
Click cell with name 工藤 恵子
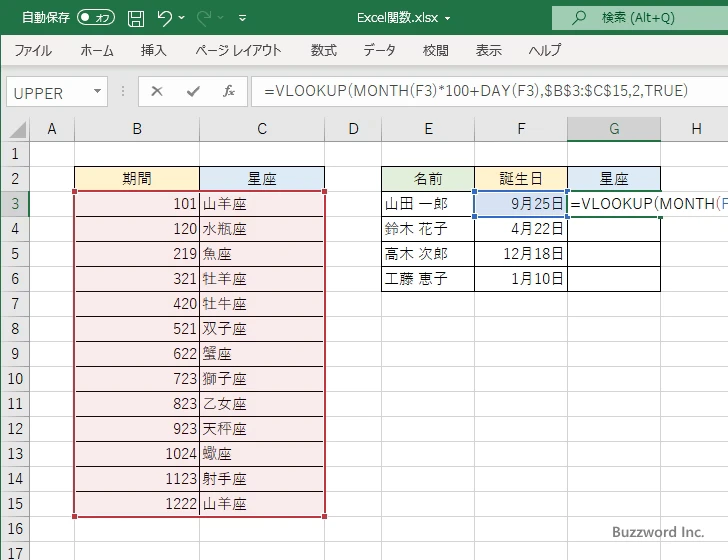428,279
